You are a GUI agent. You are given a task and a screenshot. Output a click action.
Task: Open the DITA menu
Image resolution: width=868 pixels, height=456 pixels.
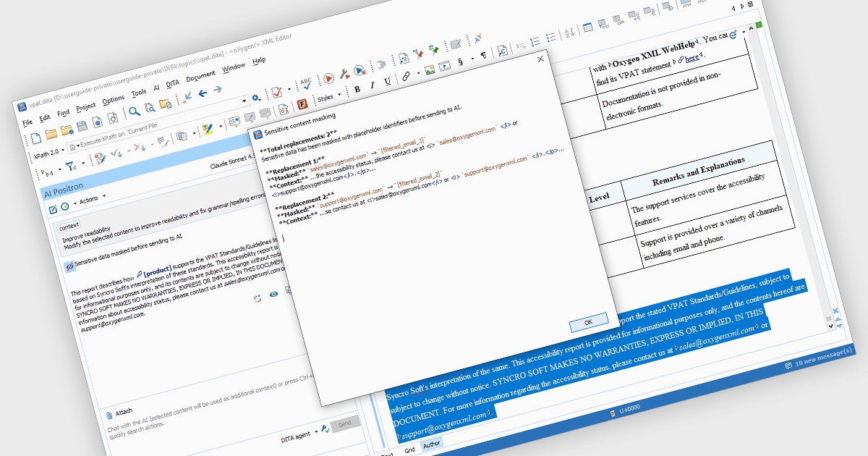172,83
